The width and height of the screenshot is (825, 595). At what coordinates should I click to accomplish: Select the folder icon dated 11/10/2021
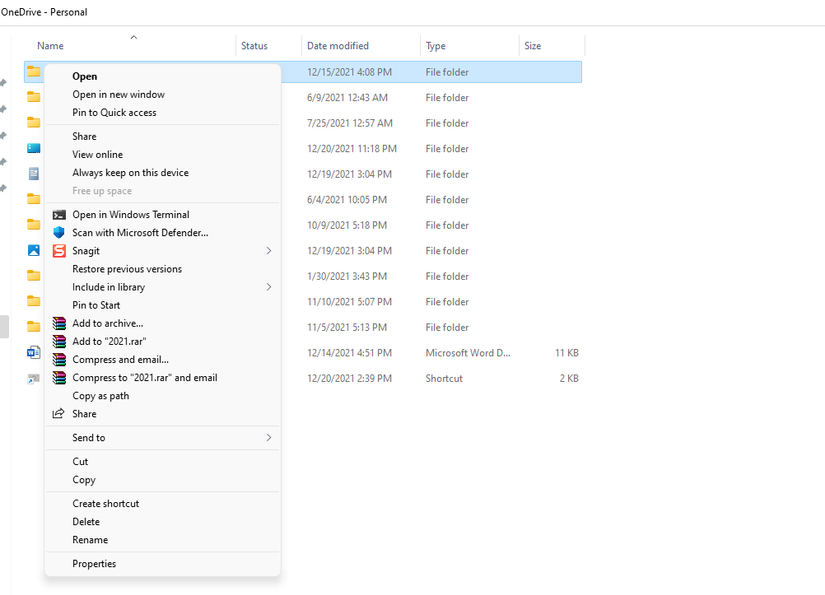click(x=34, y=301)
